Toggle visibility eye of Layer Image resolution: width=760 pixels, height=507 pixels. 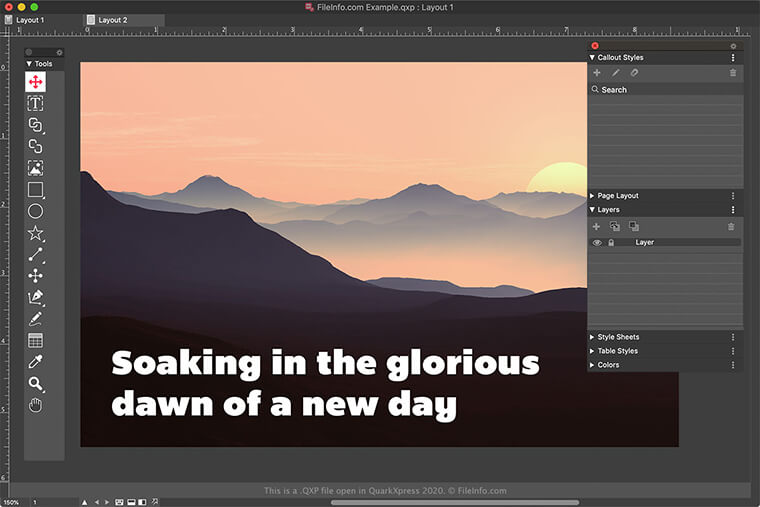597,242
